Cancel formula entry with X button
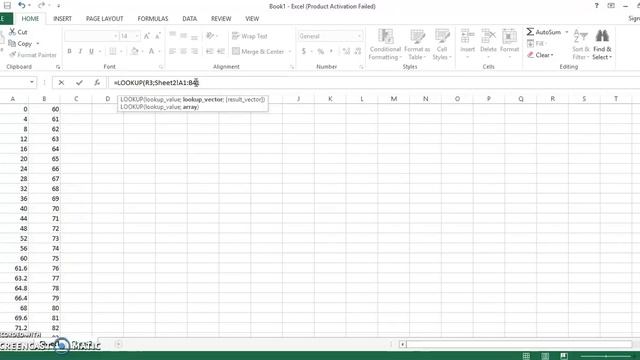This screenshot has width=640, height=360. (61, 83)
